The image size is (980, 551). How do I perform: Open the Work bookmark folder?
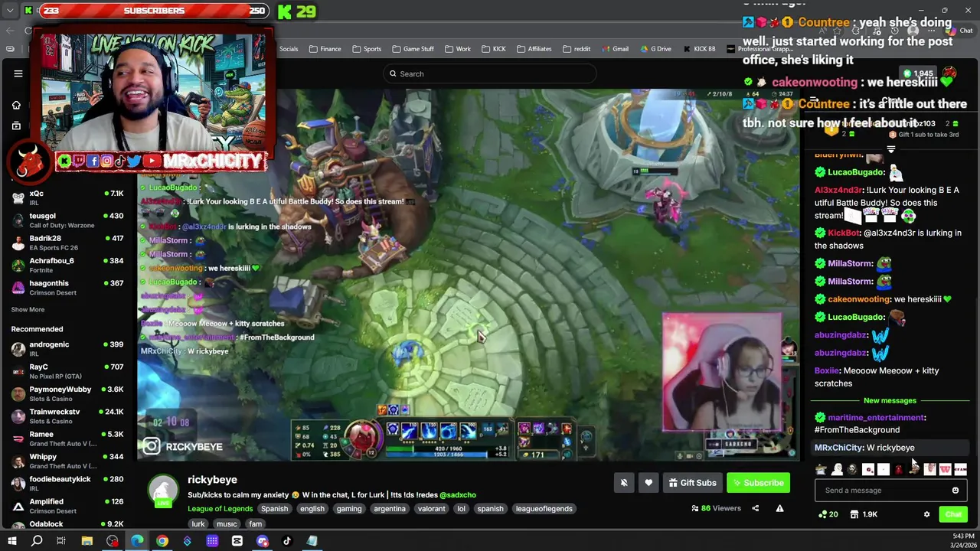(457, 49)
